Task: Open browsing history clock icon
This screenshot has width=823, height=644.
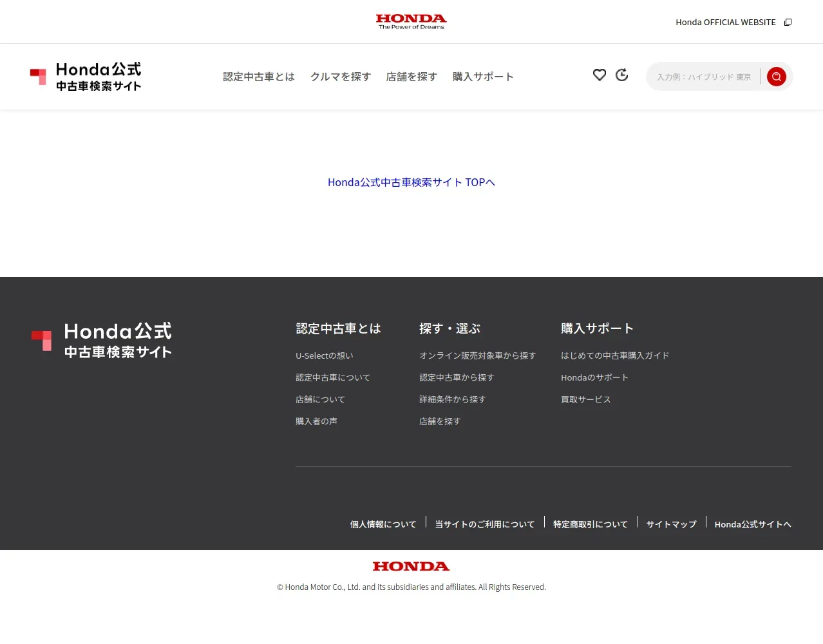Action: [x=621, y=75]
